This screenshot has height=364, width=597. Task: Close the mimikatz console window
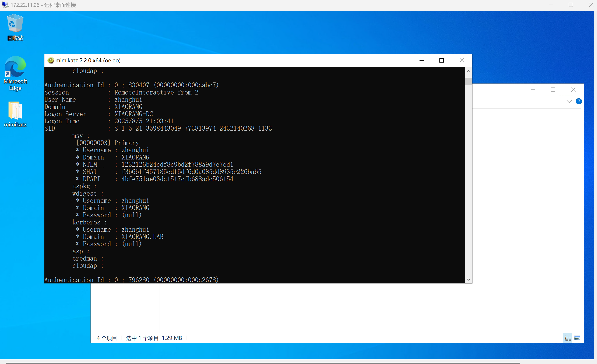462,60
